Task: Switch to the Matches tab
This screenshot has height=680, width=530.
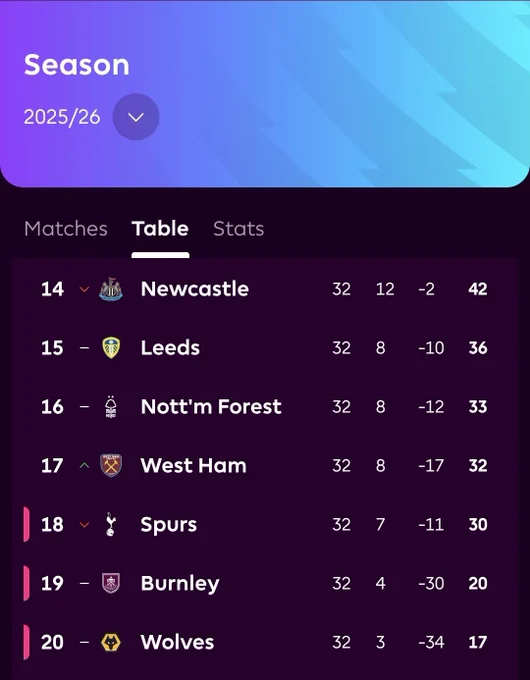Action: (66, 229)
